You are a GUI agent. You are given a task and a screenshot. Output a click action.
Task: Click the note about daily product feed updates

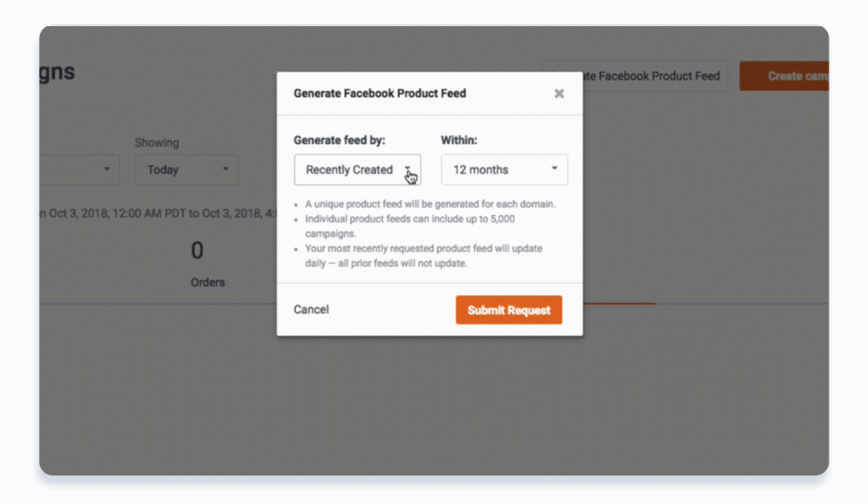[x=424, y=256]
